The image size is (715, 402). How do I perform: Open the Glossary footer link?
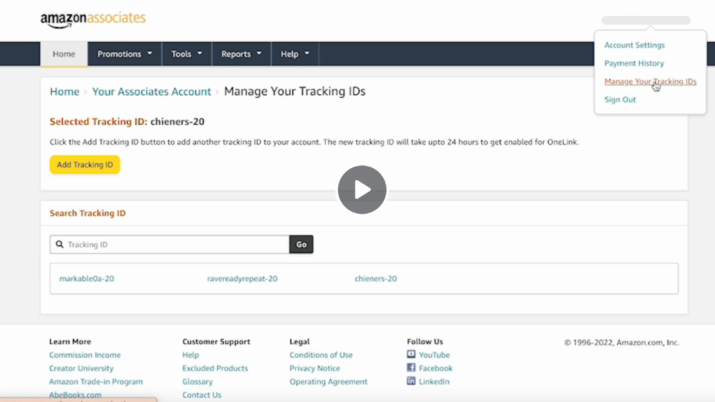click(x=197, y=381)
